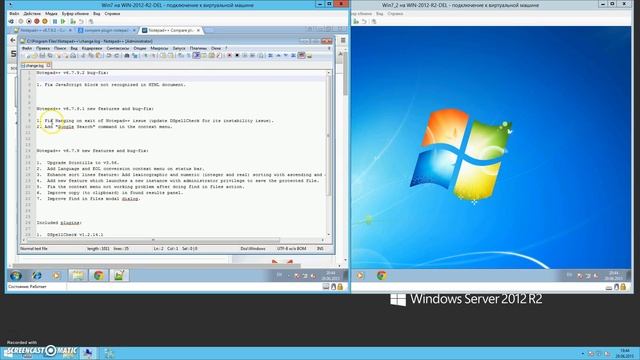Open Файл menu of Win7 VM window
The height and width of the screenshot is (360, 640).
(14, 13)
